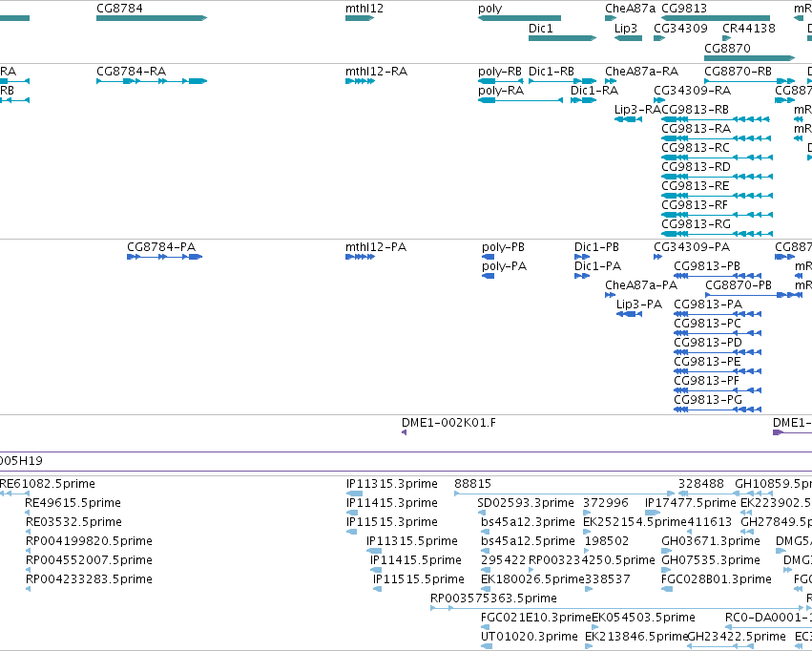
Task: Select the DME1-002K01.F feature
Action: [404, 432]
